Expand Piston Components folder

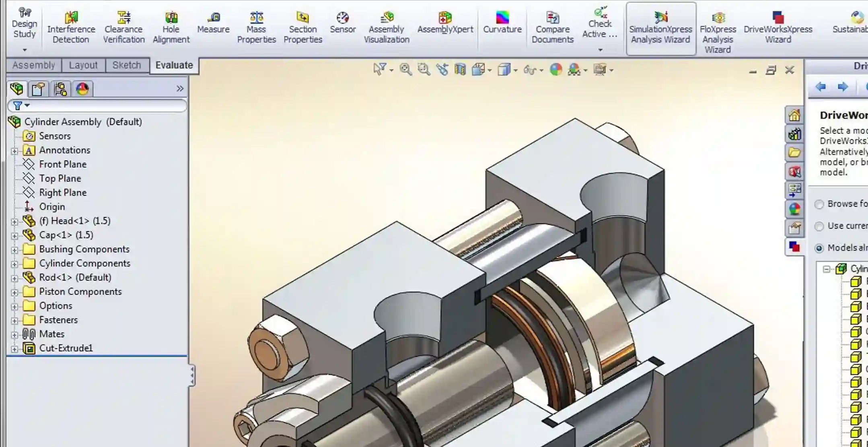(14, 293)
